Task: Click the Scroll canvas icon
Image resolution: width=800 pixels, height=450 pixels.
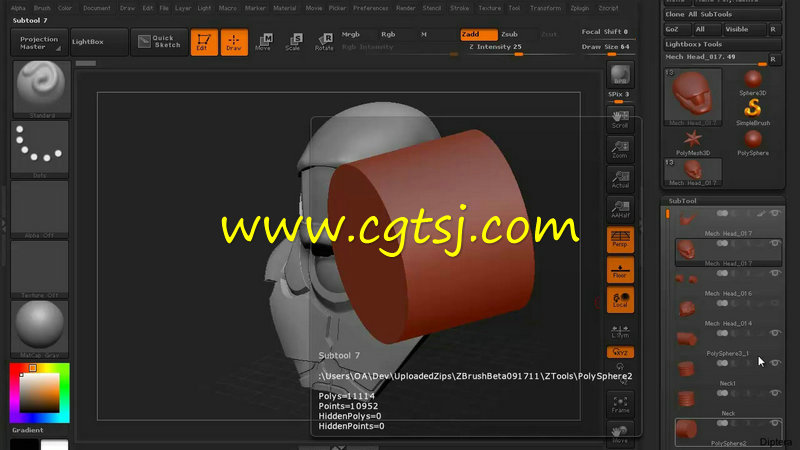Action: (620, 120)
